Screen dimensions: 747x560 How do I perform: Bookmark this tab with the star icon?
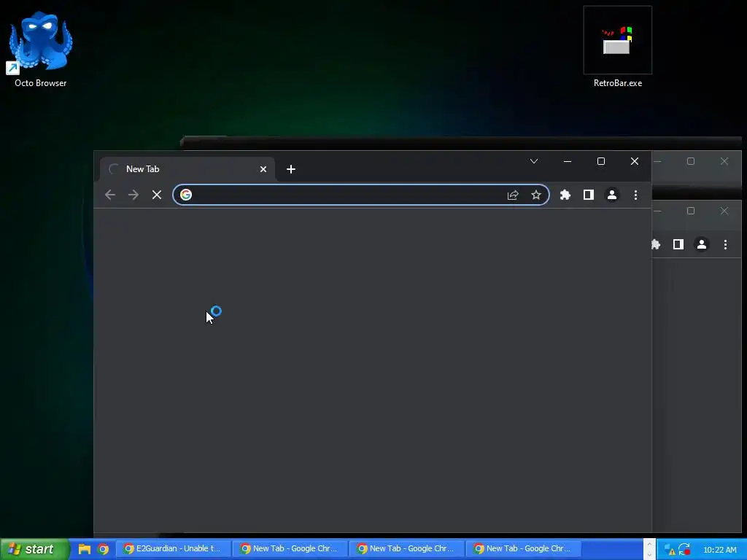click(536, 195)
